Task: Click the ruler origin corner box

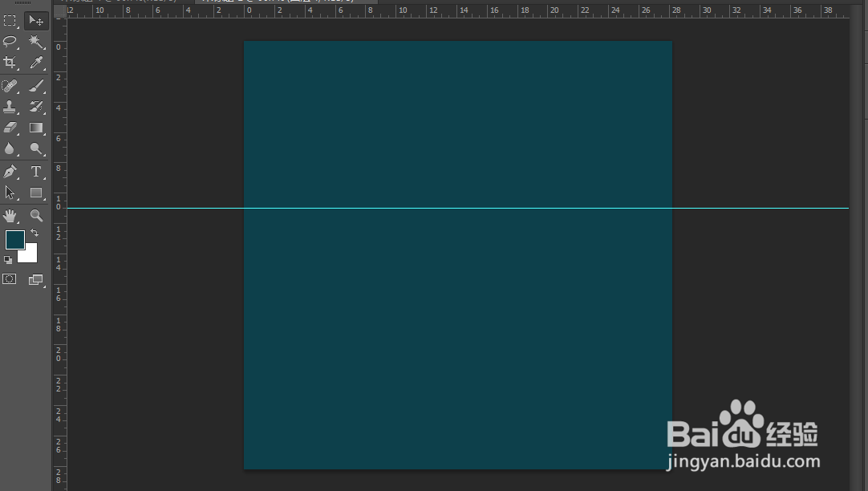Action: tap(60, 11)
